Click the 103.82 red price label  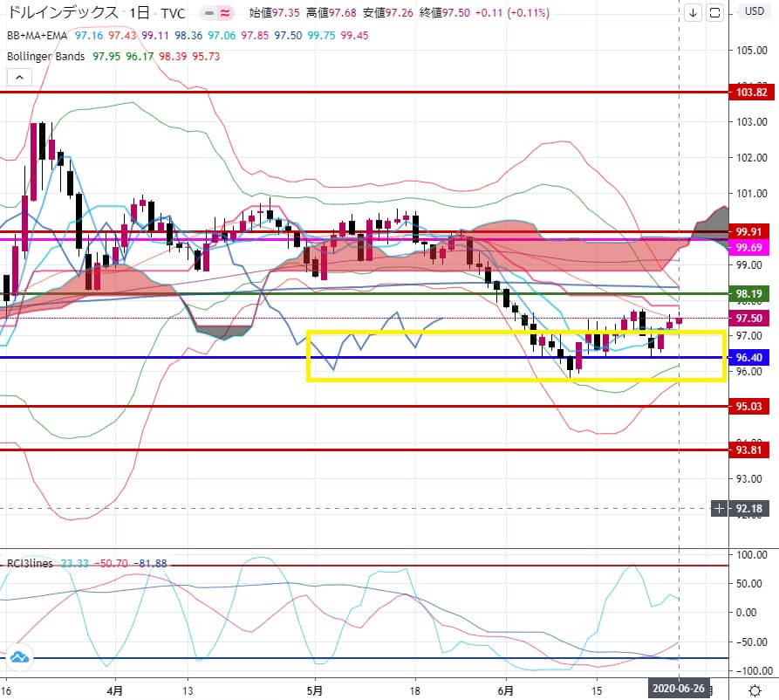(x=751, y=92)
